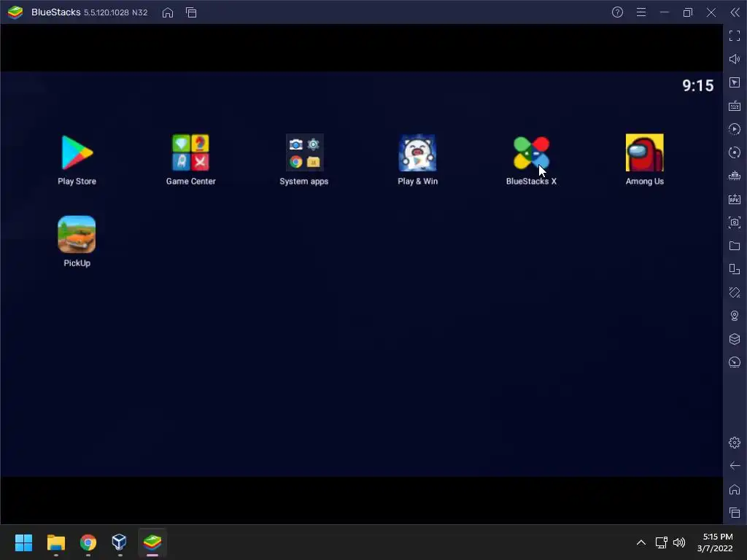Open Chrome from the taskbar
Screen dimensions: 747x560
click(x=88, y=542)
